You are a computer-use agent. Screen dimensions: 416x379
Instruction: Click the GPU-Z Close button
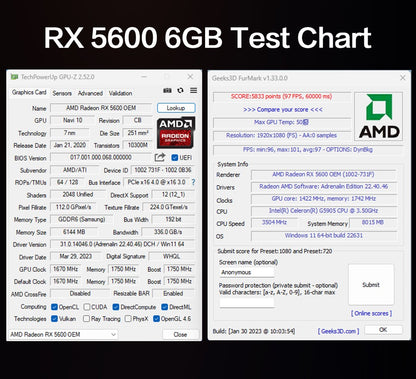pos(180,334)
